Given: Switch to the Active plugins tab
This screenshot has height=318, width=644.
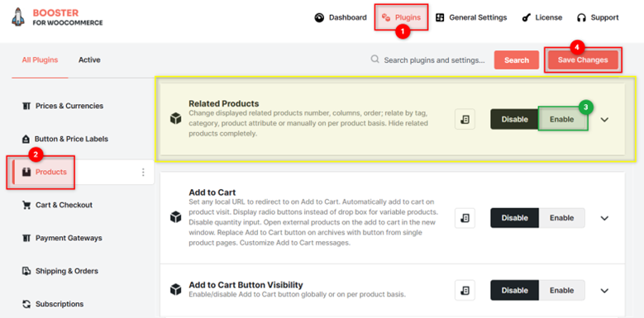Looking at the screenshot, I should 89,60.
